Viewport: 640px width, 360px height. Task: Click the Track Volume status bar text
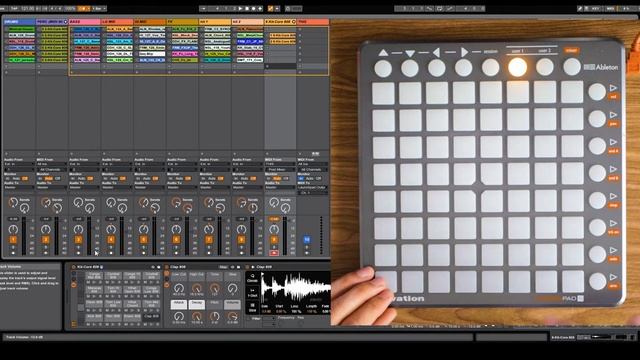(x=24, y=337)
